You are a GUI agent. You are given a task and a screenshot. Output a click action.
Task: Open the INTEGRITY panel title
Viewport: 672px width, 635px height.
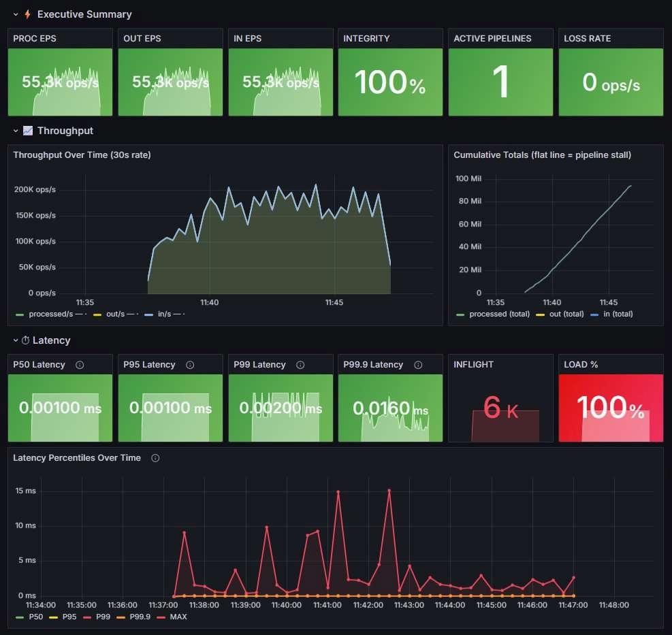(366, 39)
